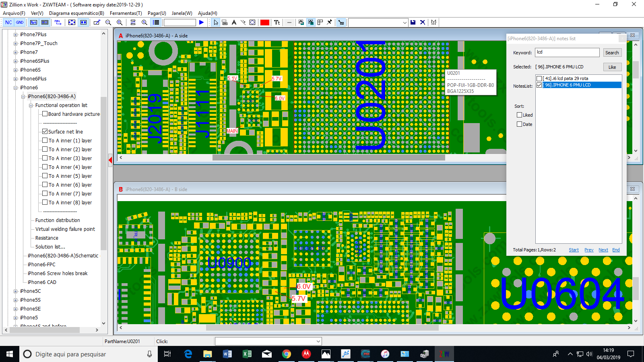644x362 pixels.
Task: Open the Arquivo(F) menu
Action: pyautogui.click(x=14, y=13)
